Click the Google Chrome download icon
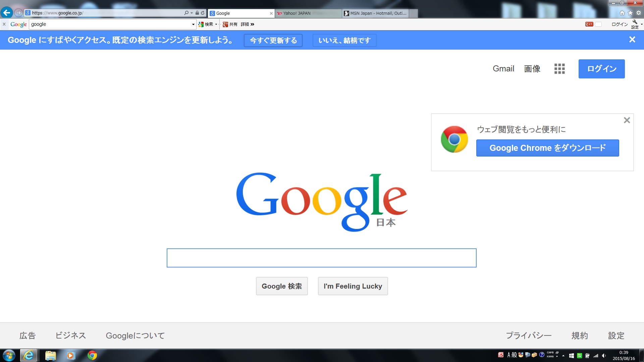This screenshot has height=362, width=644. [x=454, y=139]
